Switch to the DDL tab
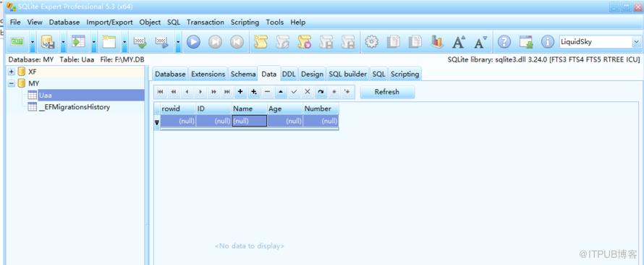This screenshot has width=644, height=265. coord(289,74)
